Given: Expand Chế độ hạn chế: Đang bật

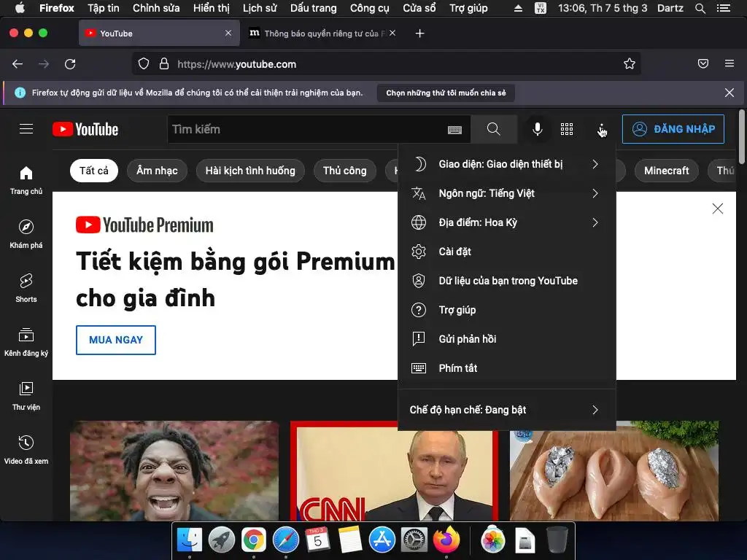Looking at the screenshot, I should 507,410.
